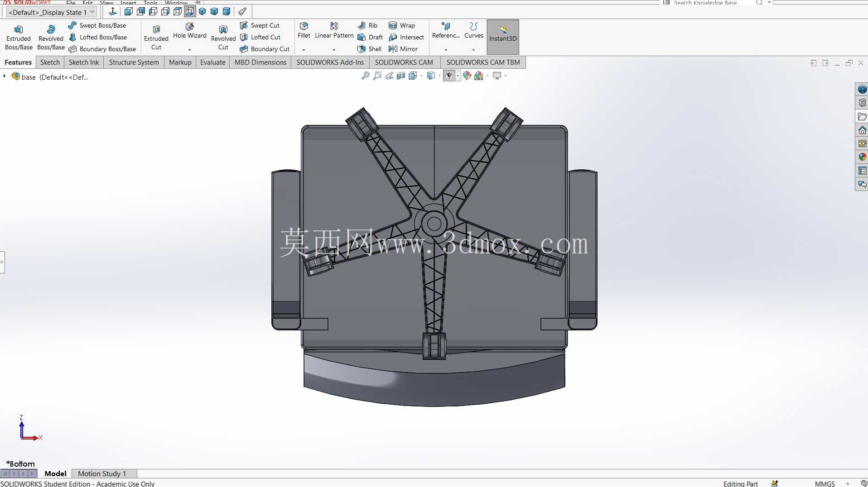
Task: Expand the Curves dropdown arrow
Action: [x=474, y=49]
